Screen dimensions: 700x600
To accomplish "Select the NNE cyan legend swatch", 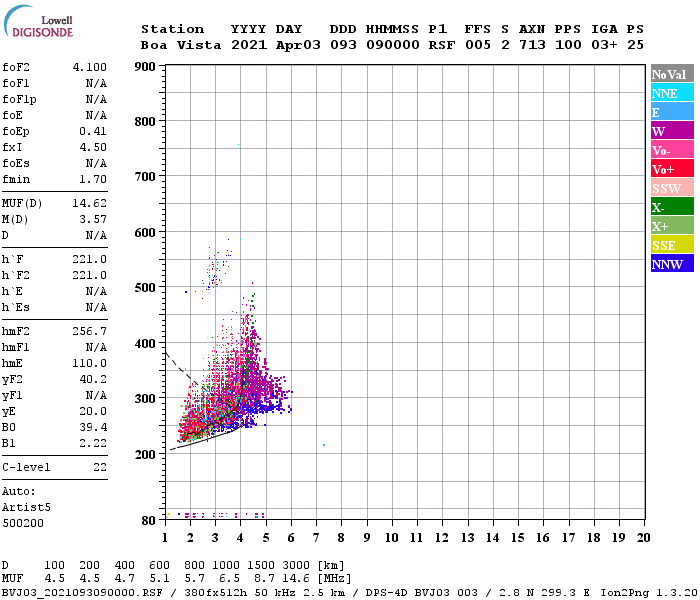I will [x=672, y=93].
